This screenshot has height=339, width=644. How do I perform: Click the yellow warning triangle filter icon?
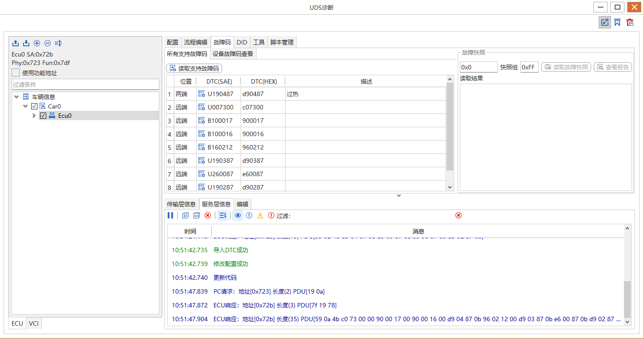tap(260, 215)
